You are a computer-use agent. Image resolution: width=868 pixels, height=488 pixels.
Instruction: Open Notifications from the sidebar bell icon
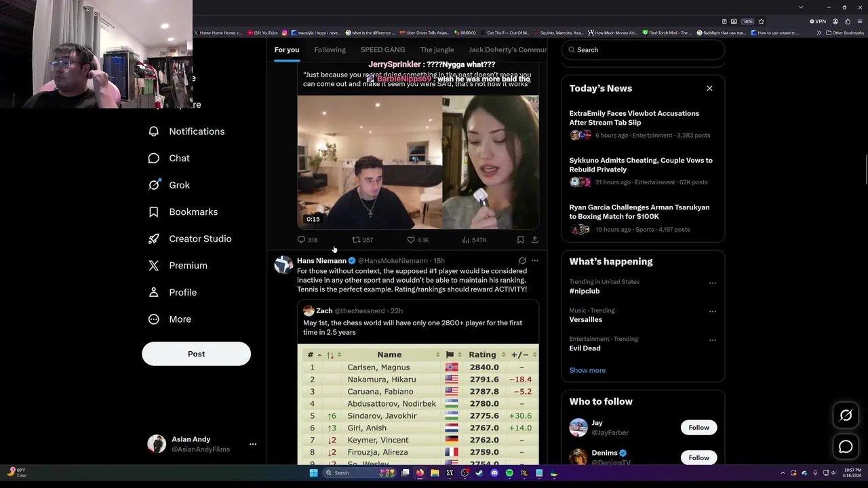click(x=154, y=131)
